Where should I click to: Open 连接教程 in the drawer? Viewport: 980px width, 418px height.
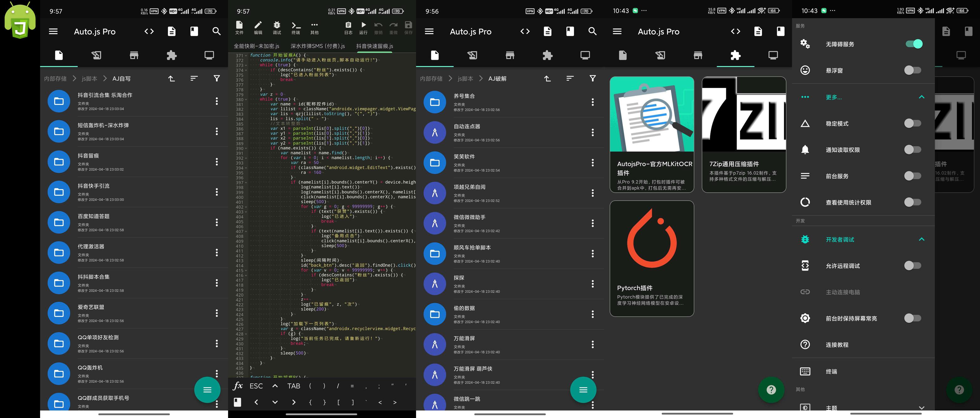point(863,345)
